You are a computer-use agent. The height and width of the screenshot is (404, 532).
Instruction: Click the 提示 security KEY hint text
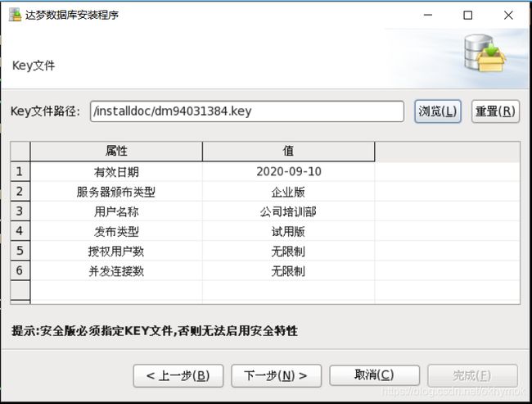155,330
